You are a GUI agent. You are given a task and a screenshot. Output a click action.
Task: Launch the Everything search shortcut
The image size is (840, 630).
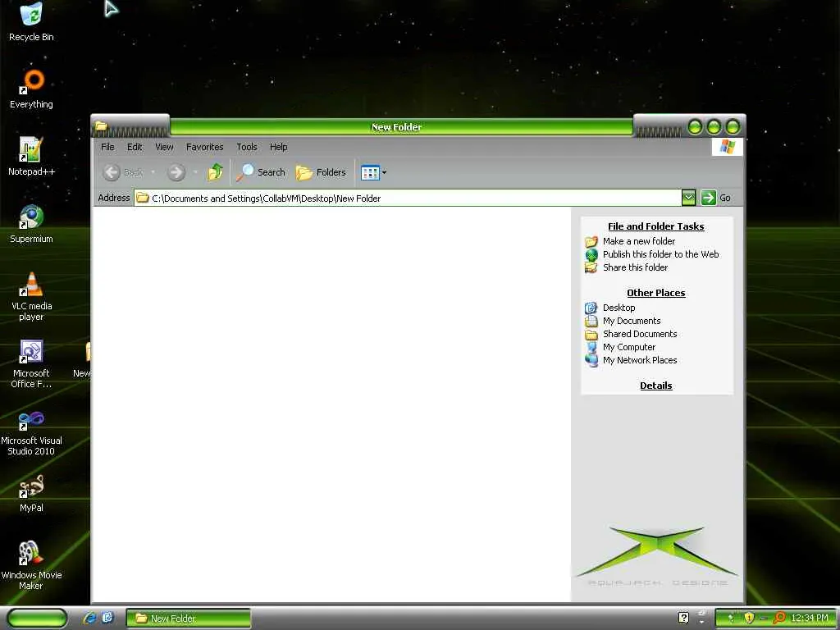(31, 89)
